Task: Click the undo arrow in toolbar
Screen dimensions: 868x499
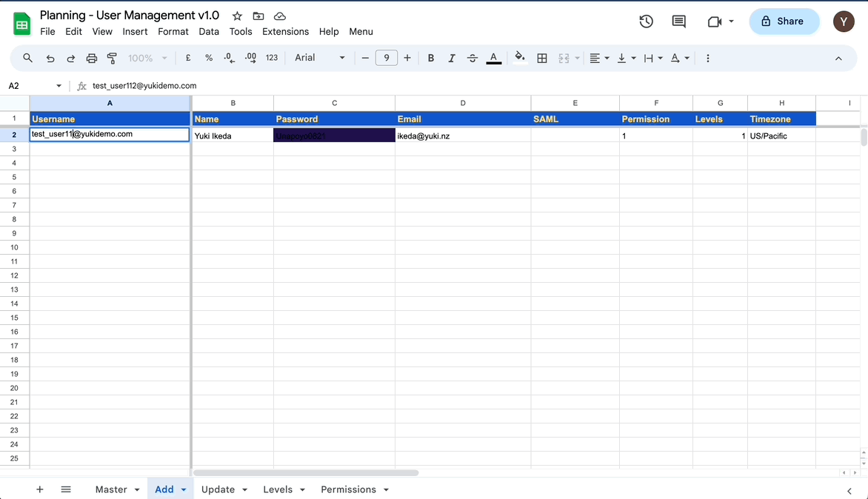Action: [50, 58]
